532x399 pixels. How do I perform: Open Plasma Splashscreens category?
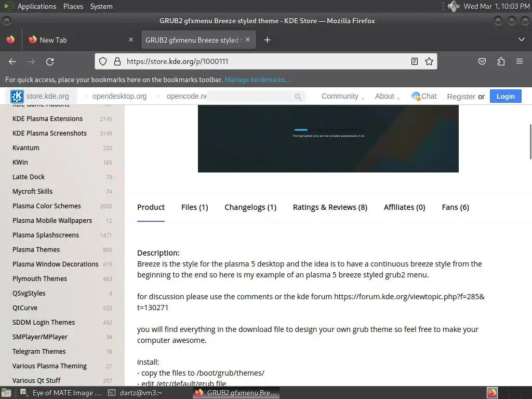[46, 235]
